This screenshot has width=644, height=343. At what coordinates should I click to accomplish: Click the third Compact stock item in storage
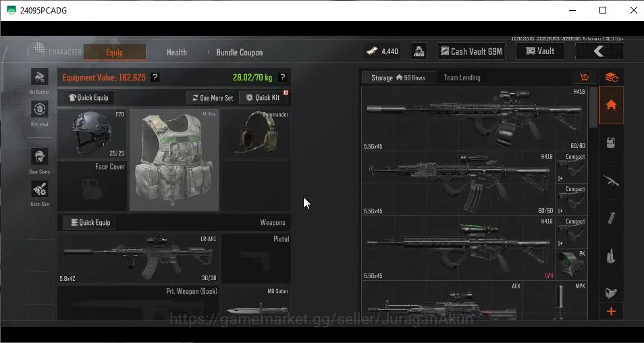tap(572, 232)
